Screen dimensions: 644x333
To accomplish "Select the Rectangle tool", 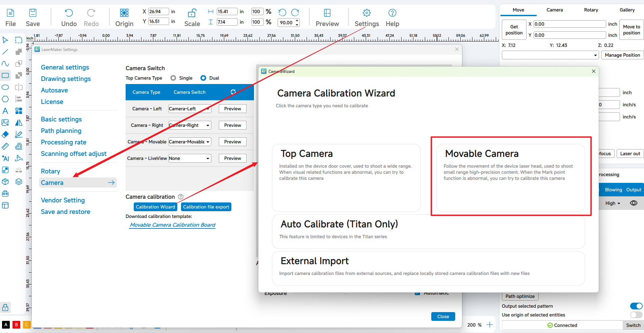I will point(5,76).
